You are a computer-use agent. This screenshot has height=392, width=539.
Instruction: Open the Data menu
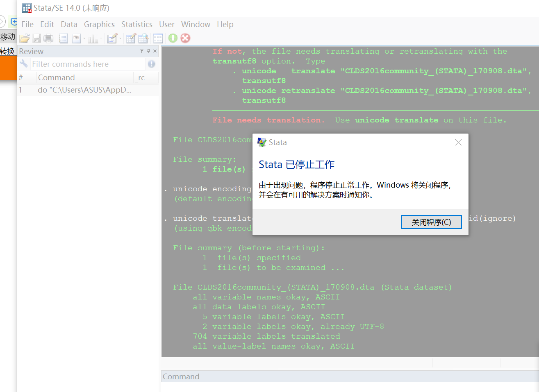69,24
